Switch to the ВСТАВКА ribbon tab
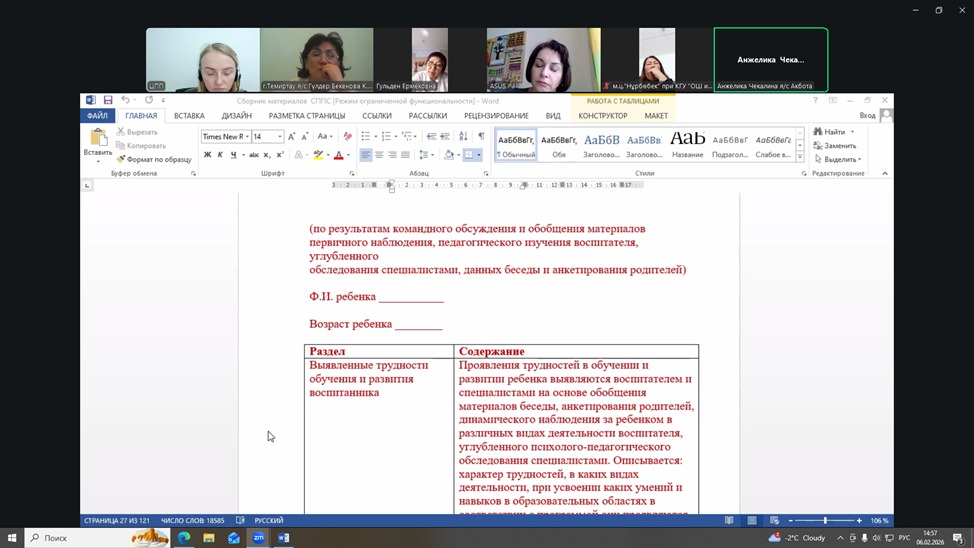 (x=189, y=116)
